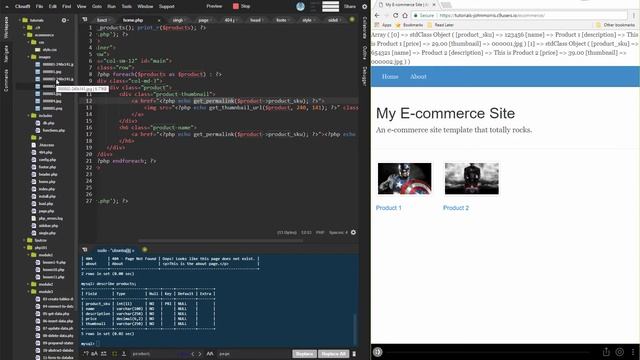Switch to the single editor tab
The height and width of the screenshot is (360, 640).
coord(178,20)
